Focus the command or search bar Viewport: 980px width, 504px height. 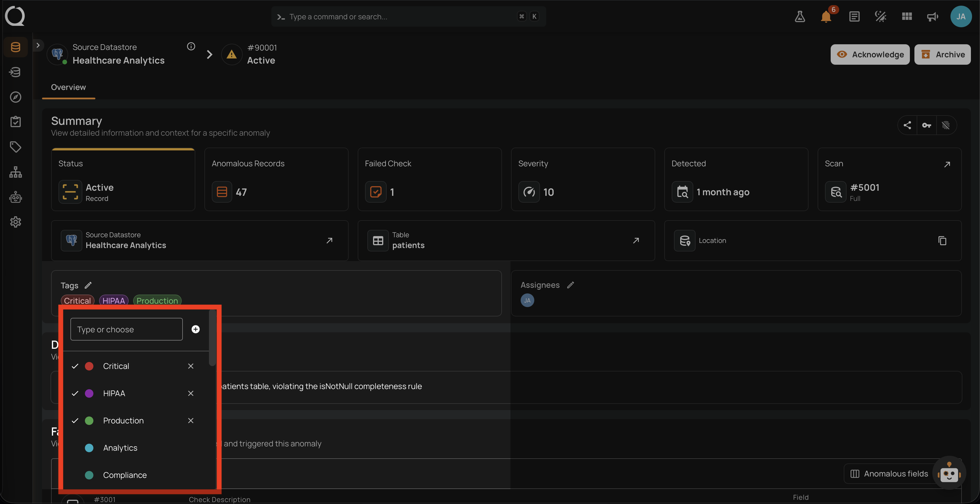pos(409,16)
